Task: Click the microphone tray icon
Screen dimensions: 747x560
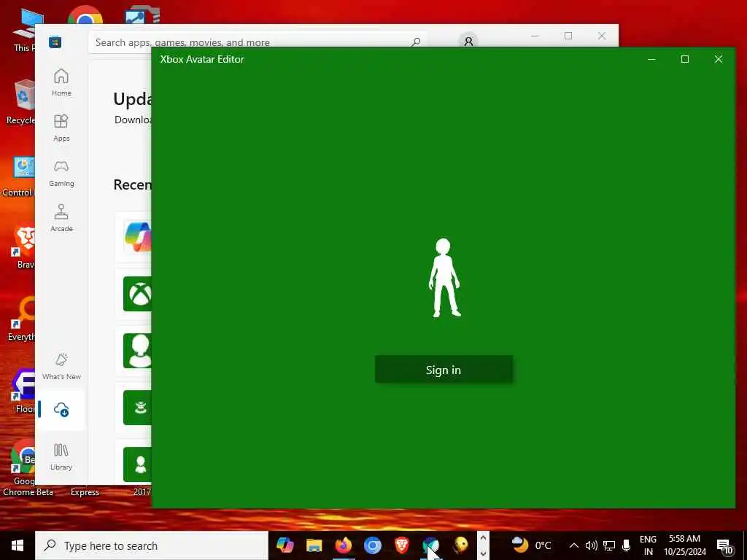Action: coord(627,545)
